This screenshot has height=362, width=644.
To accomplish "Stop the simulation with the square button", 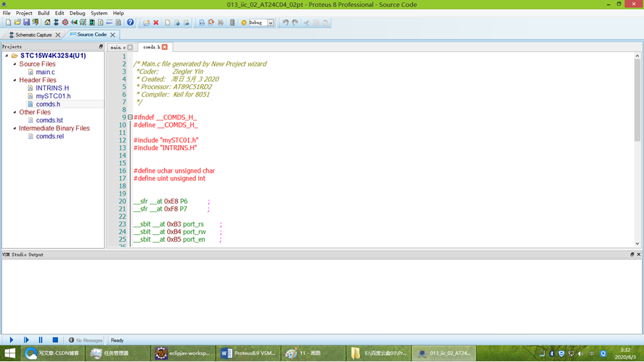I will tap(55, 340).
